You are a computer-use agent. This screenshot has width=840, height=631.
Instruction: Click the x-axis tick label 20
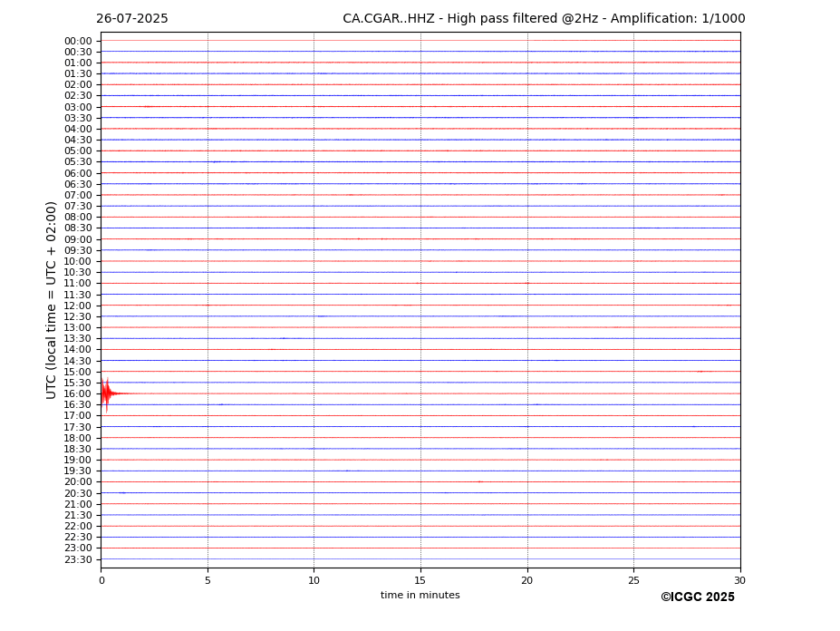point(527,580)
